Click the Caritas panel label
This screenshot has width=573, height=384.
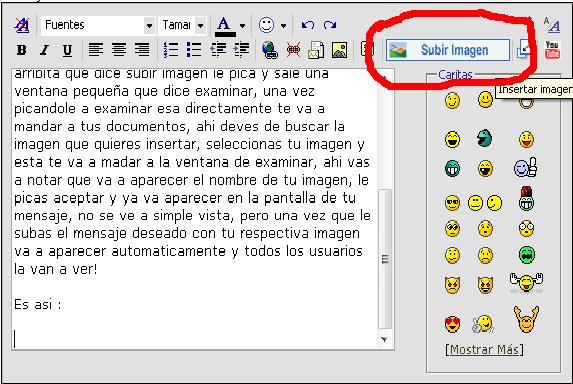pyautogui.click(x=455, y=75)
